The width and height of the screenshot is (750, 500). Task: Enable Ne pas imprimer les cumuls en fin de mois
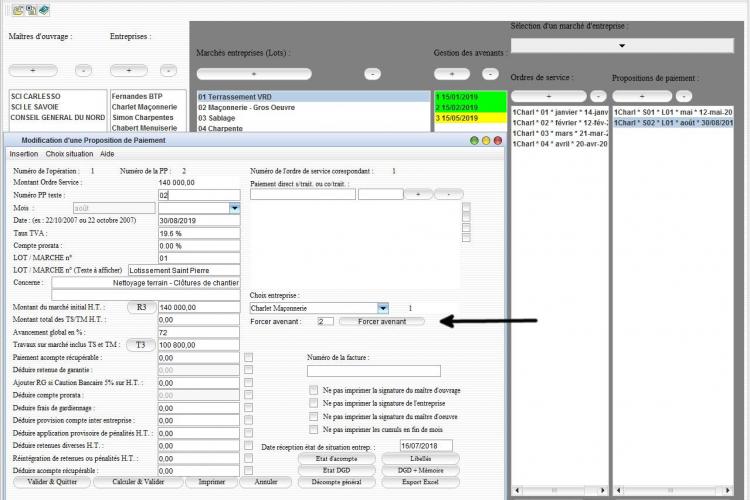point(314,430)
